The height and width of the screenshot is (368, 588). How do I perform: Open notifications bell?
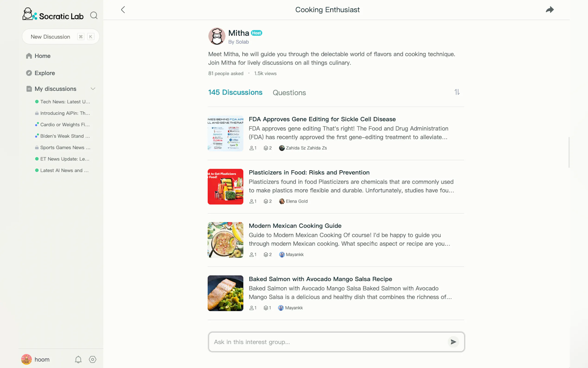(78, 359)
